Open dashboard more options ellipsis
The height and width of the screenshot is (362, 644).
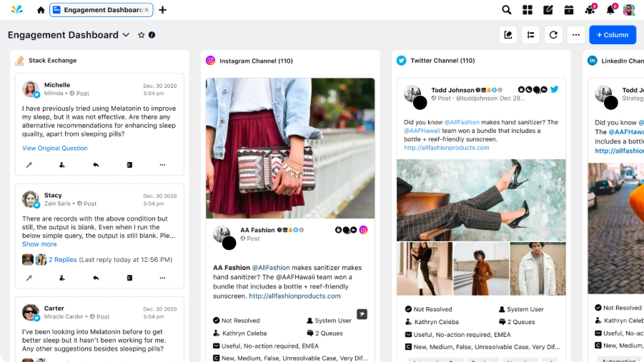pos(576,35)
